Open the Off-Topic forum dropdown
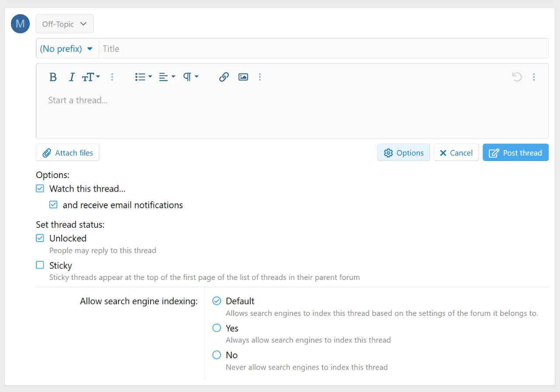 tap(65, 24)
